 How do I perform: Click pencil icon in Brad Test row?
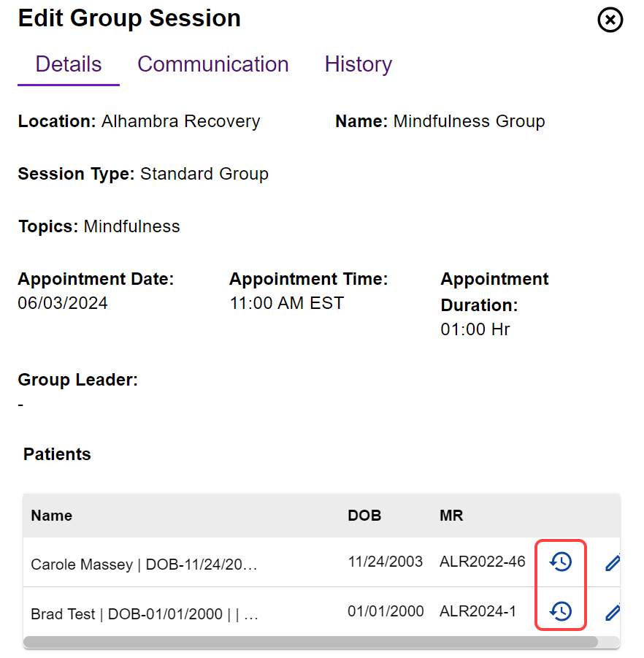[x=613, y=612]
